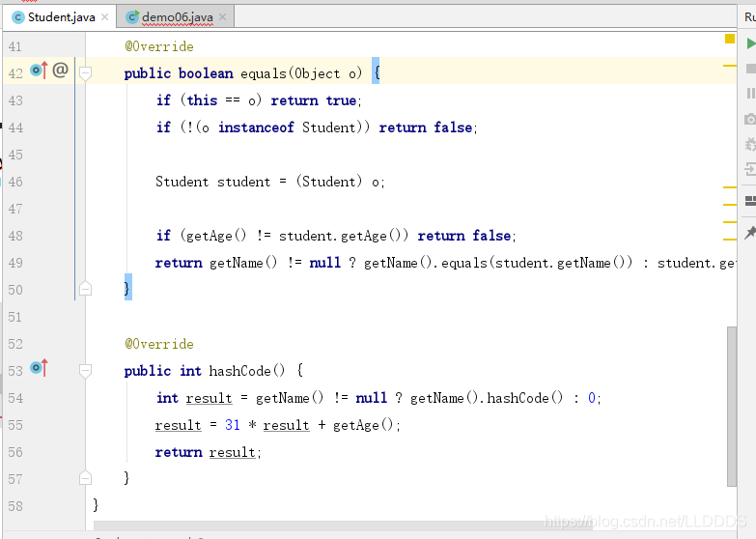The image size is (756, 539).
Task: Click the horizontal editor scrollbar
Action: [x=343, y=525]
